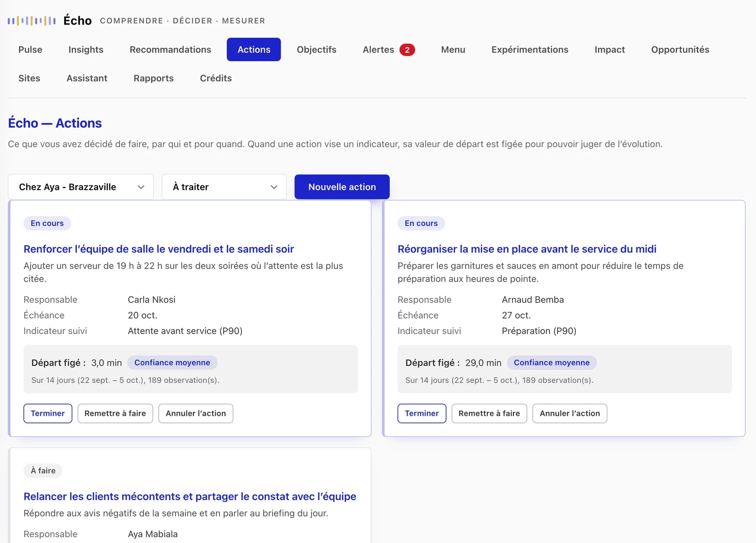756x543 pixels.
Task: Click the indicator Préparation (P90)
Action: pos(539,331)
